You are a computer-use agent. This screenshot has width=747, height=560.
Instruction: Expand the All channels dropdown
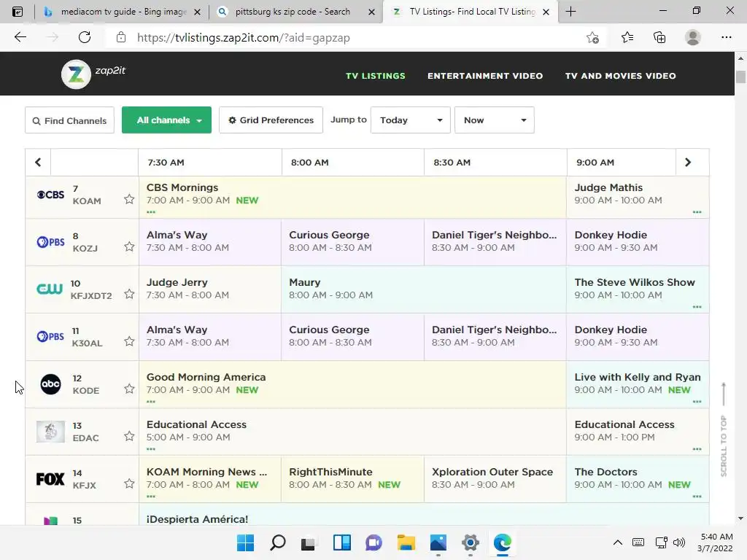[x=167, y=120]
